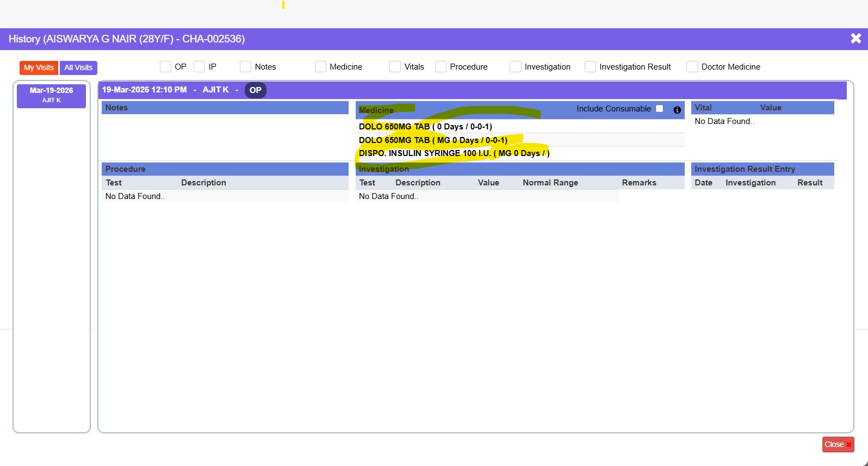
Task: Tick the Investigation filter checkbox
Action: pyautogui.click(x=516, y=67)
